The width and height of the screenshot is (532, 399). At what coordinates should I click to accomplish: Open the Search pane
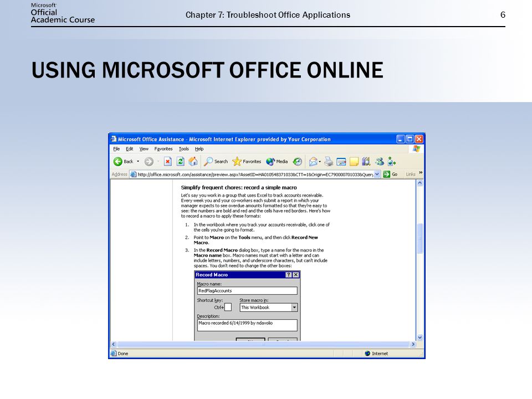tap(216, 161)
